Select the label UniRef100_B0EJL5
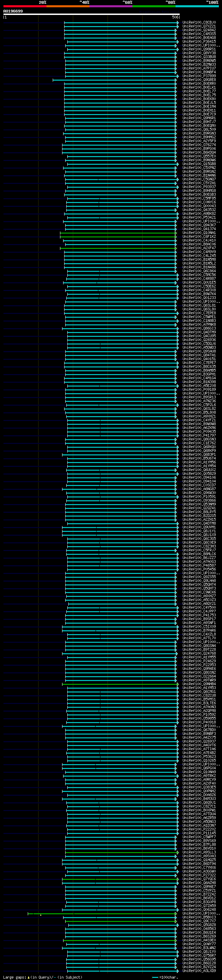Viewport: 222px width, 980px height. point(199,103)
